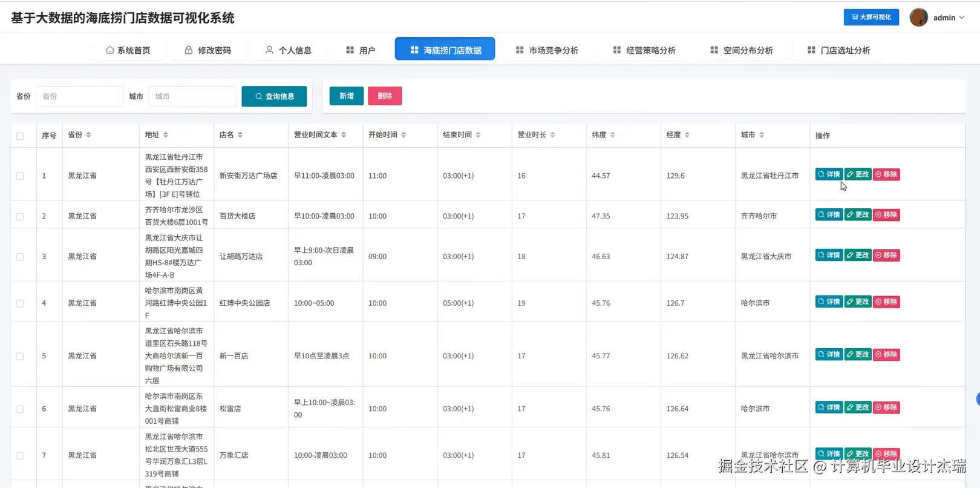
Task: Click the 新增 button
Action: click(347, 96)
